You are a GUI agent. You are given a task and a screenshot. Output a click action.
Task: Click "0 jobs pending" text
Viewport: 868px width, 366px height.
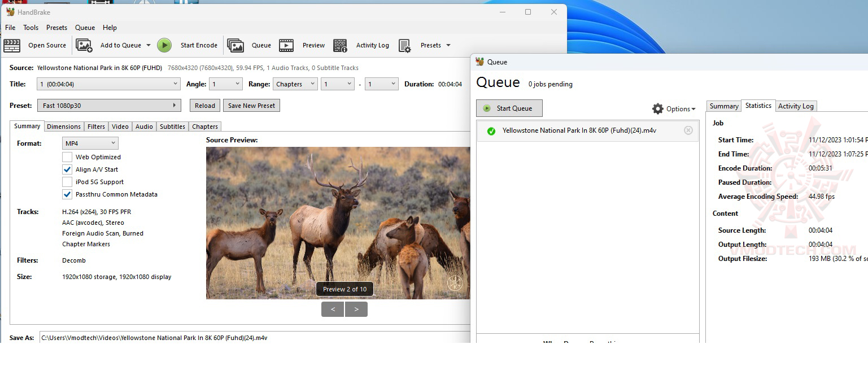click(x=551, y=84)
